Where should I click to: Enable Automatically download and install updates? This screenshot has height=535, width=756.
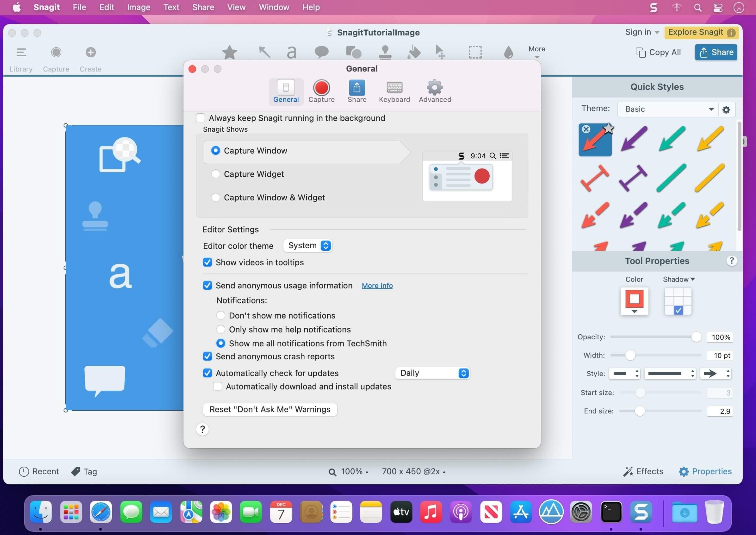[x=218, y=386]
